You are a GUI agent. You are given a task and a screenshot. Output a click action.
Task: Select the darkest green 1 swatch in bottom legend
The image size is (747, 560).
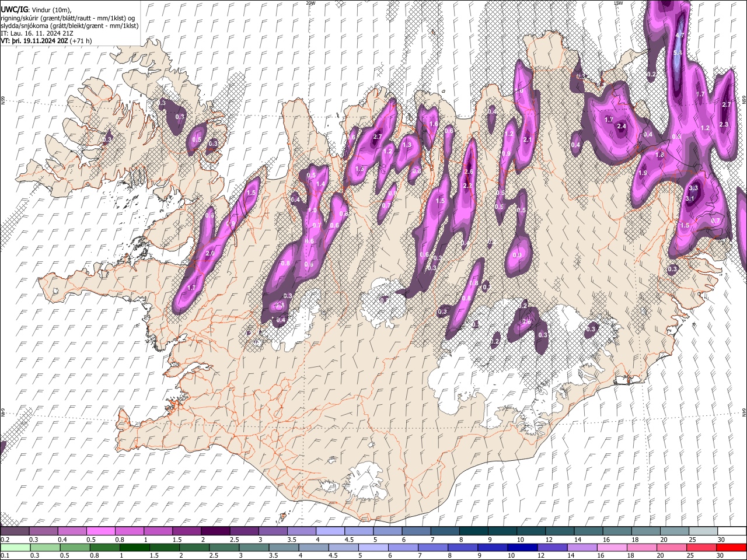[x=135, y=547]
